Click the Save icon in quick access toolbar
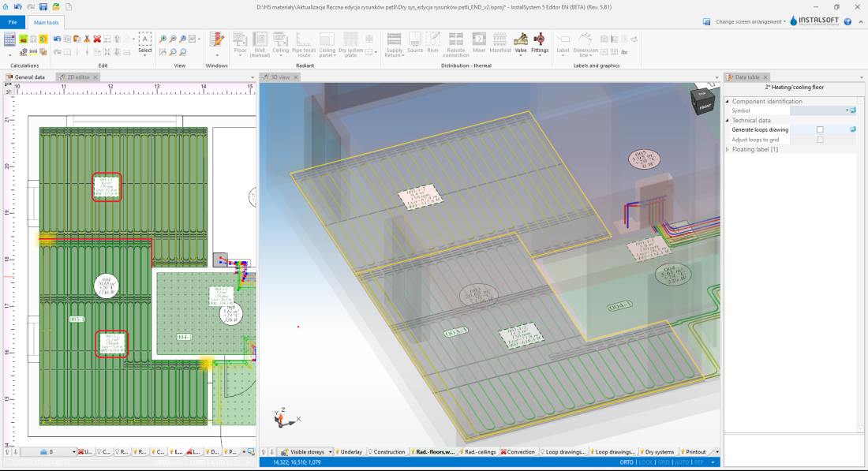Image resolution: width=868 pixels, height=471 pixels. [x=43, y=7]
